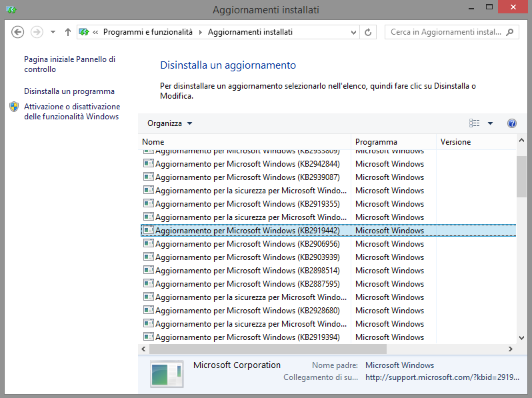
Task: Select update KB2939087 row
Action: pos(329,177)
